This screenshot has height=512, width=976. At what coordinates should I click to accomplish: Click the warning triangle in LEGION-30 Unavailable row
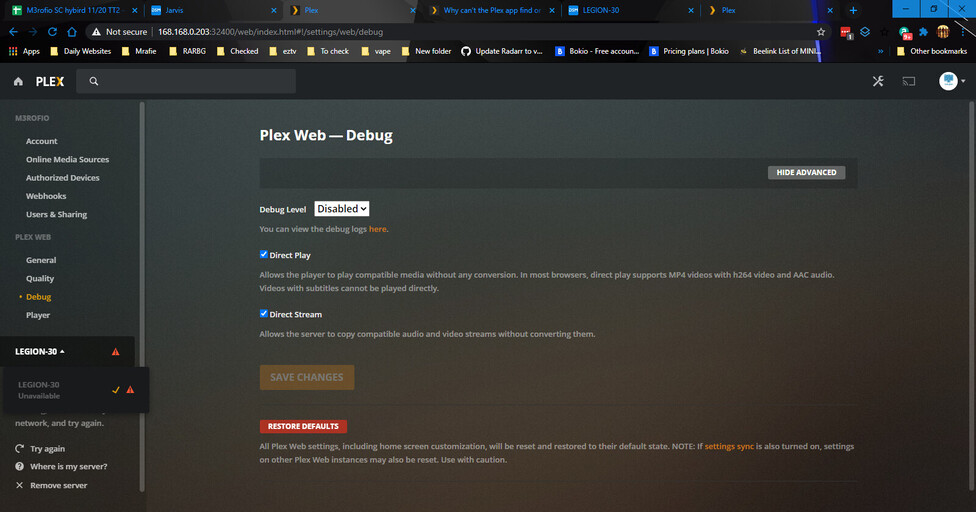point(130,389)
